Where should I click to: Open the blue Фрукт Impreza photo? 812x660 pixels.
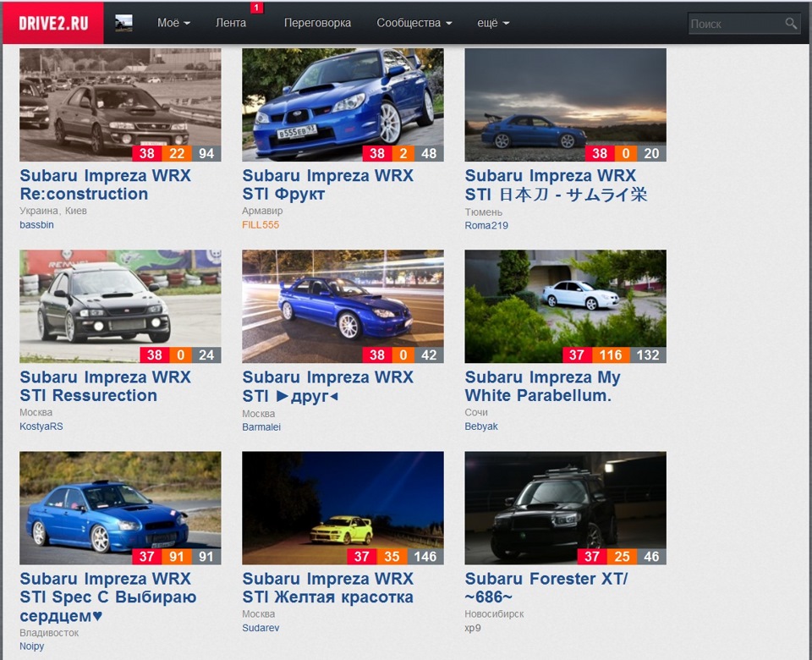coord(343,105)
